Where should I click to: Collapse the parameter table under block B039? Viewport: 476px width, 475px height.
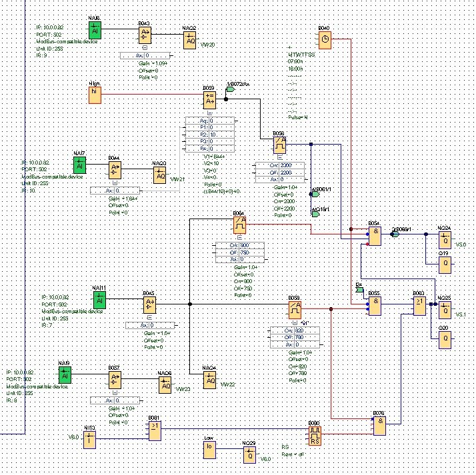209,113
